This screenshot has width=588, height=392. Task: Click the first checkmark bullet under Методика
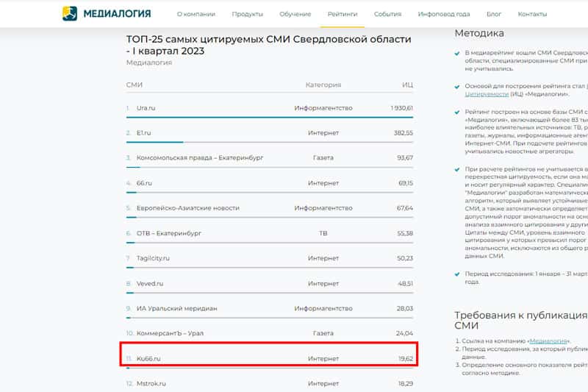click(x=457, y=54)
